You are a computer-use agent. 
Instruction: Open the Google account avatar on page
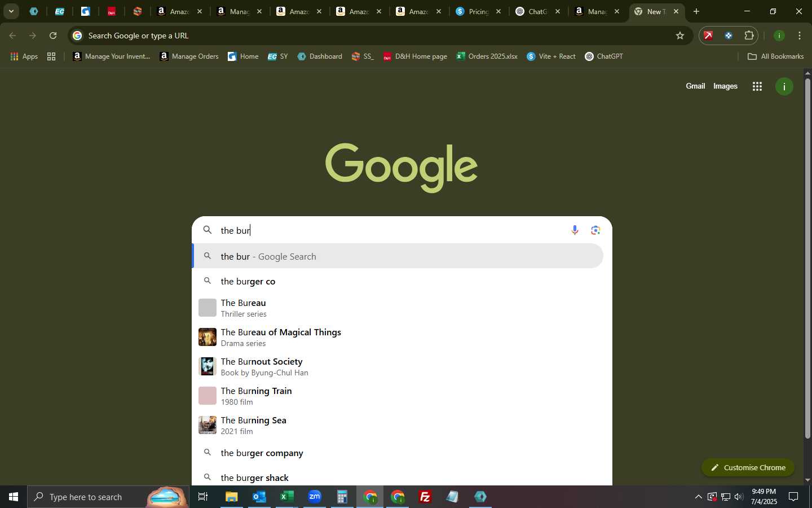pos(784,86)
